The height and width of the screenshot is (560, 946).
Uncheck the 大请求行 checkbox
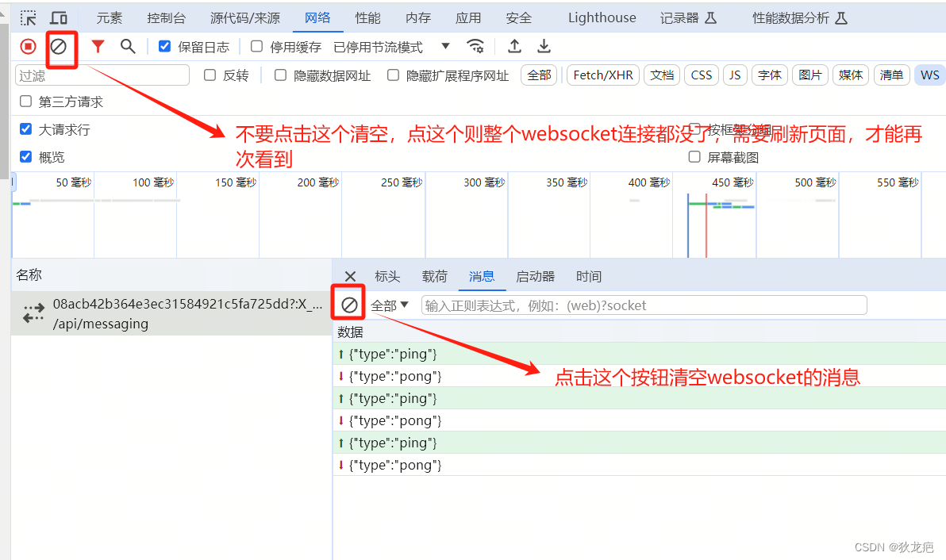click(26, 129)
